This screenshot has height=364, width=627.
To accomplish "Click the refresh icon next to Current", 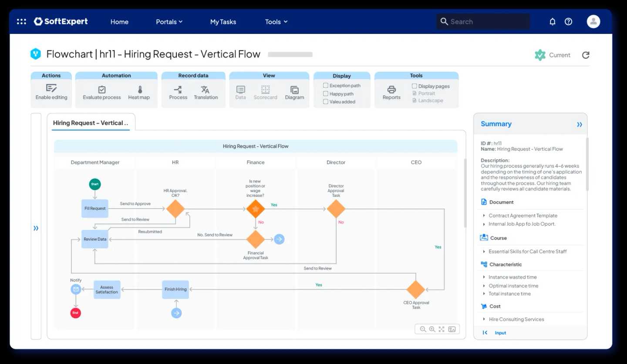I will tap(586, 55).
